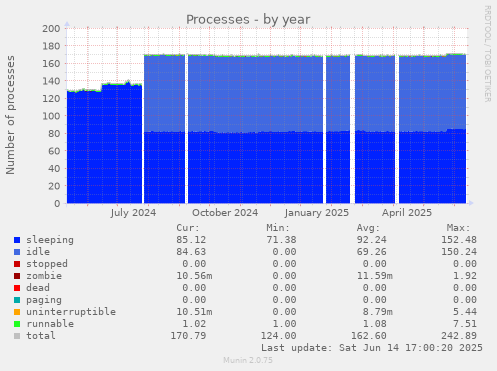This screenshot has height=371, width=497.
Task: Click the total max value 242.89
Action: point(459,336)
